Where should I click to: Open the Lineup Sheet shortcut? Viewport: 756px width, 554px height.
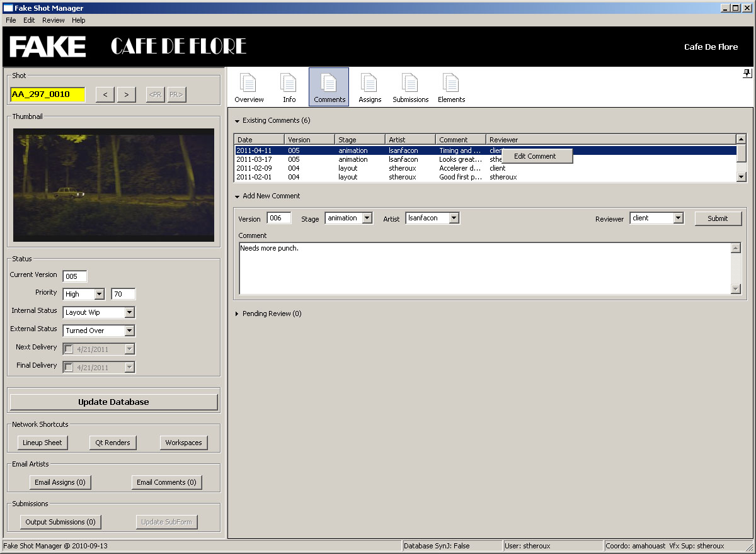click(x=42, y=443)
